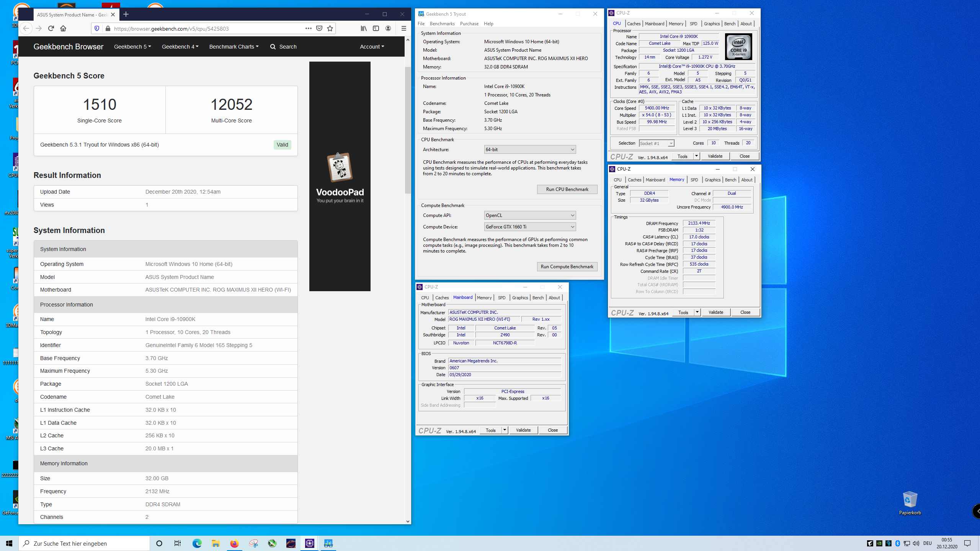Click VoodooPad advertisement banner
The image size is (980, 551).
(x=340, y=176)
